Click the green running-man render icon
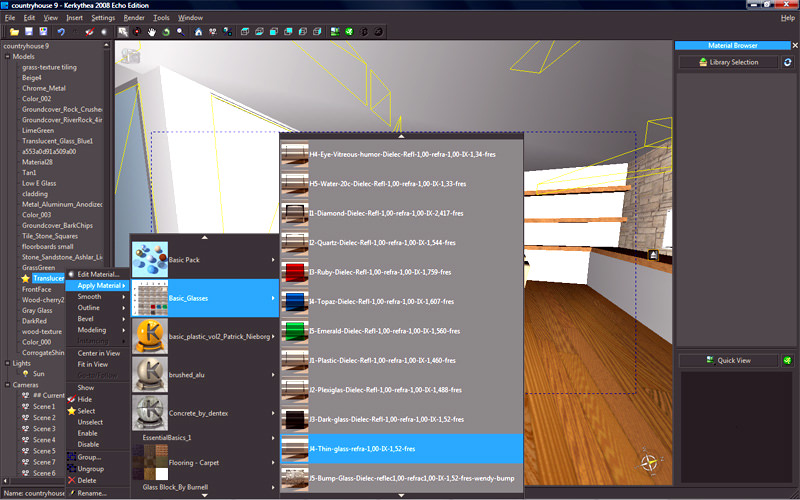 click(x=349, y=32)
